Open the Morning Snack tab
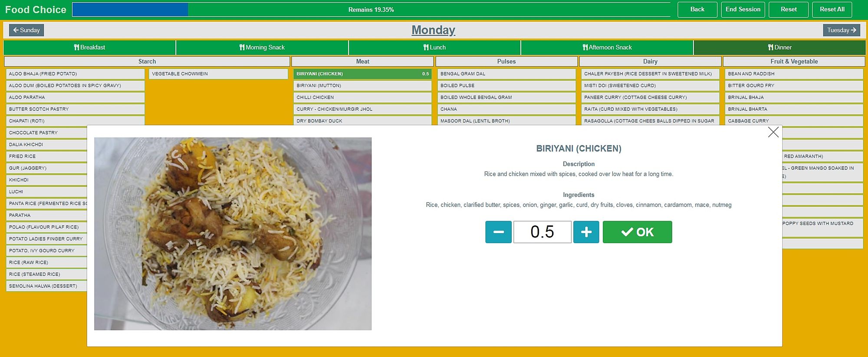Viewport: 868px width, 357px height. coord(262,47)
